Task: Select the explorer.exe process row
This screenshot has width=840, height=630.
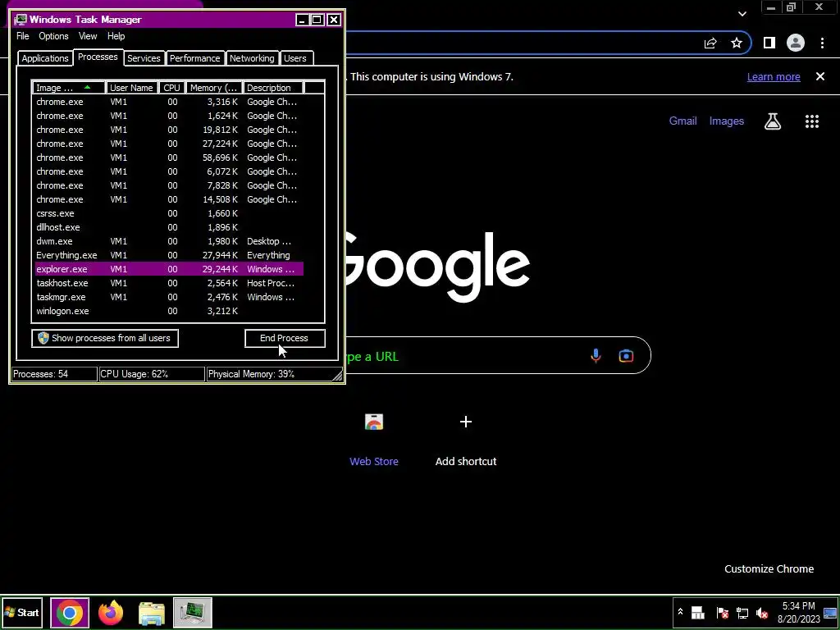Action: 169,269
